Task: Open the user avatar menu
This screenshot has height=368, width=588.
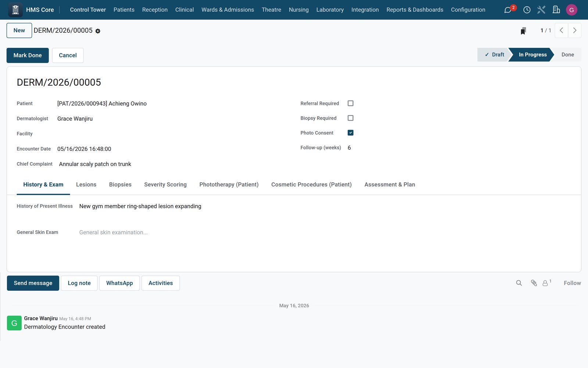Action: click(x=571, y=10)
